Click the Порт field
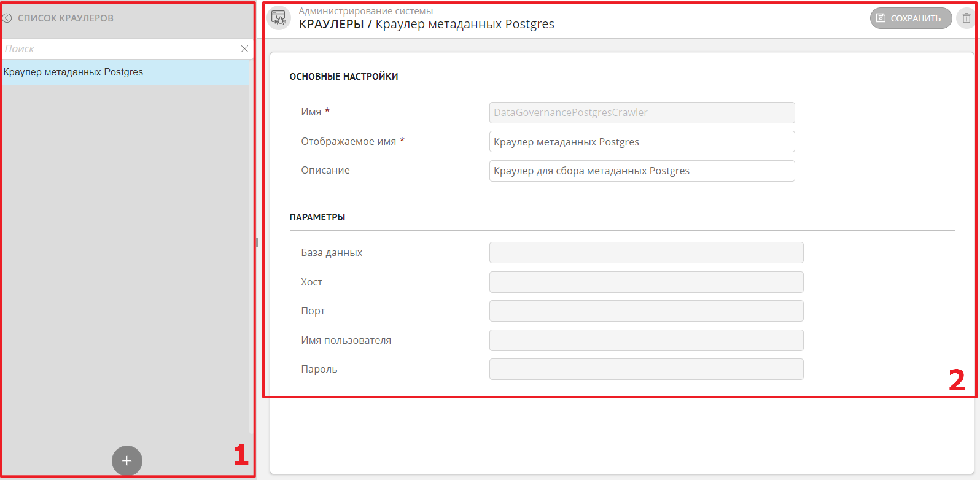 646,311
